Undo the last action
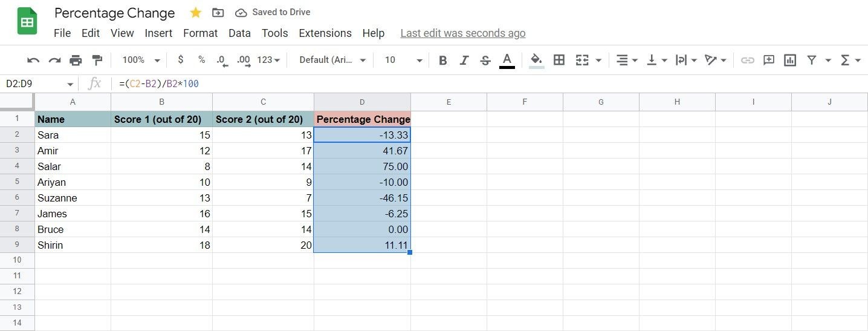868x331 pixels. [34, 60]
